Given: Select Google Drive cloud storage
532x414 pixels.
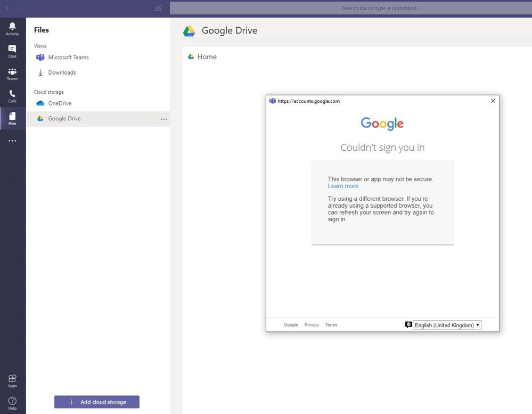Looking at the screenshot, I should [x=97, y=118].
